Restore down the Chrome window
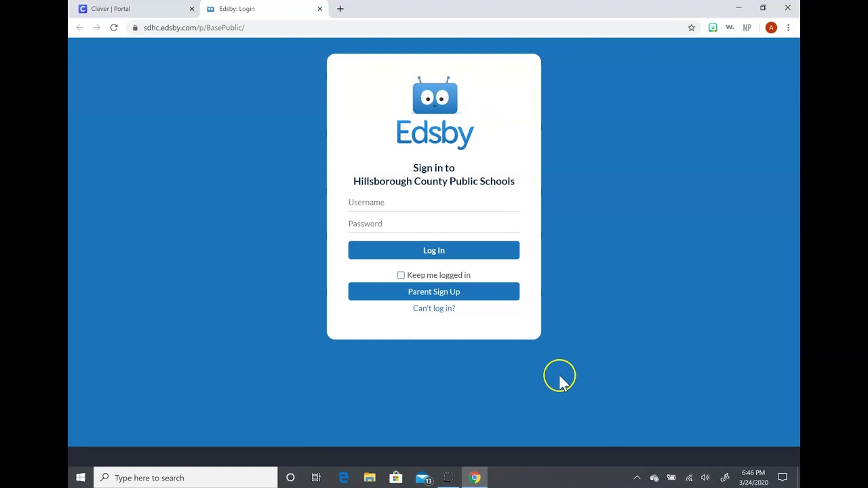Viewport: 868px width, 488px height. click(x=763, y=8)
